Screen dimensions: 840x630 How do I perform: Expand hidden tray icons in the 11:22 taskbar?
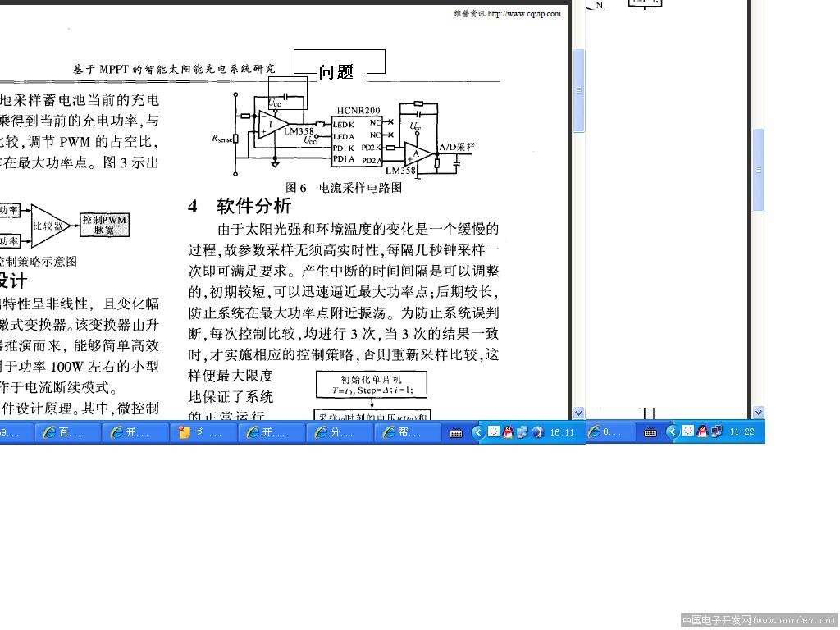click(x=673, y=431)
